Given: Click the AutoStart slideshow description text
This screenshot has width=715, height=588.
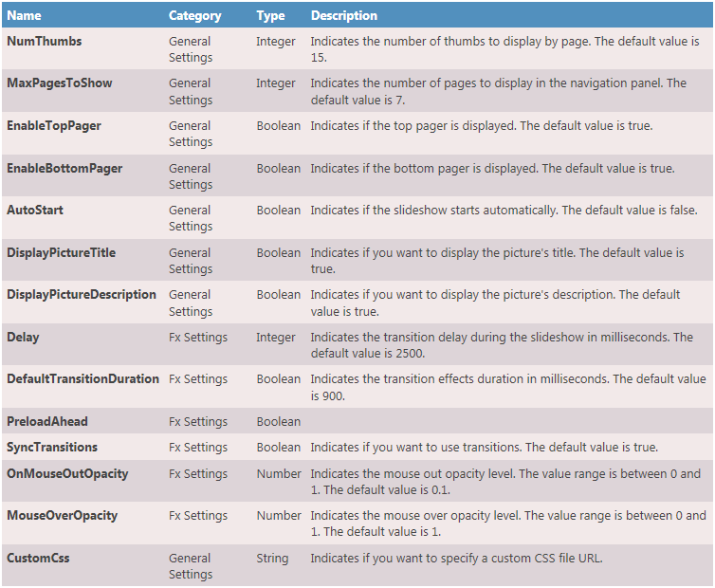Looking at the screenshot, I should 504,211.
